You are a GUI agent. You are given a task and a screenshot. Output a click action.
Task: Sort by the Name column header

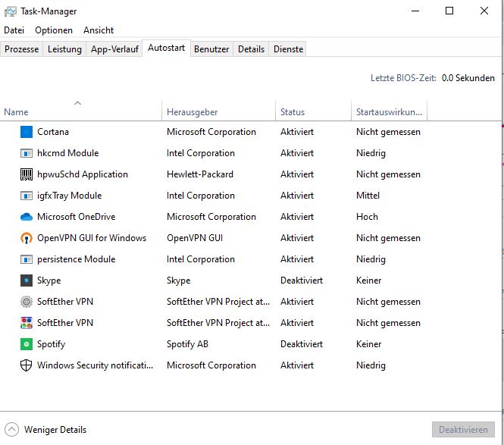80,111
